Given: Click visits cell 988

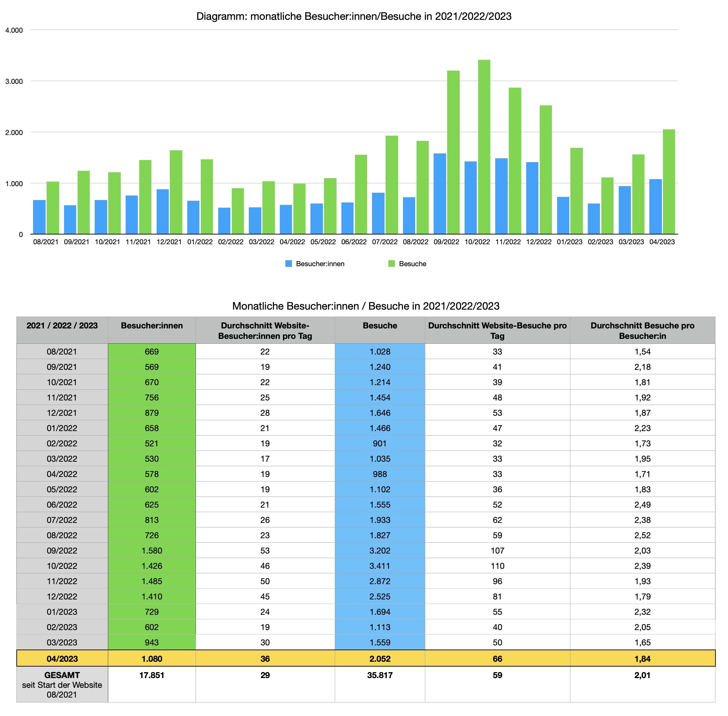Looking at the screenshot, I should tap(380, 474).
